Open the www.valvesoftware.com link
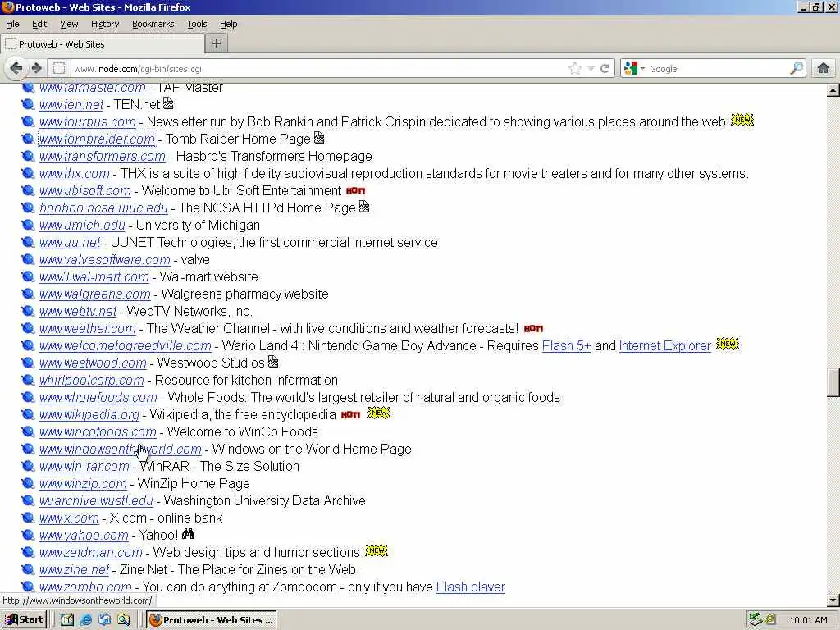This screenshot has width=840, height=630. click(x=104, y=260)
